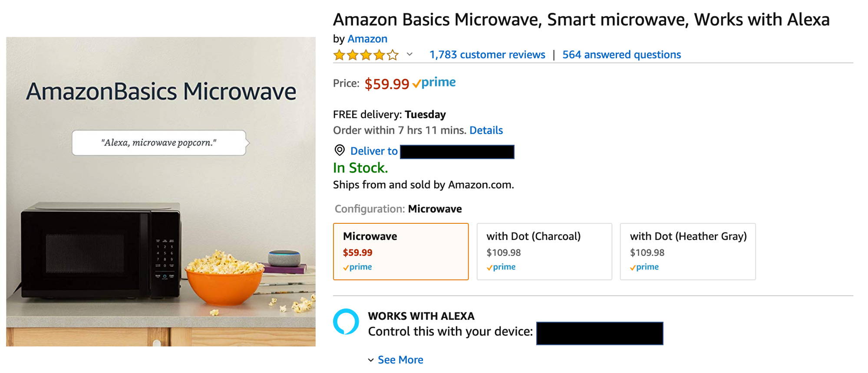Click the $59.99 price text

pos(386,84)
